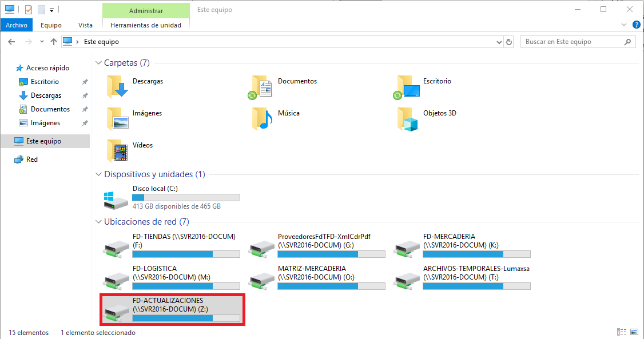This screenshot has height=339, width=644.
Task: Select FD-ACTUALIZACIONES (Z:) network drive icon
Action: coord(117,312)
